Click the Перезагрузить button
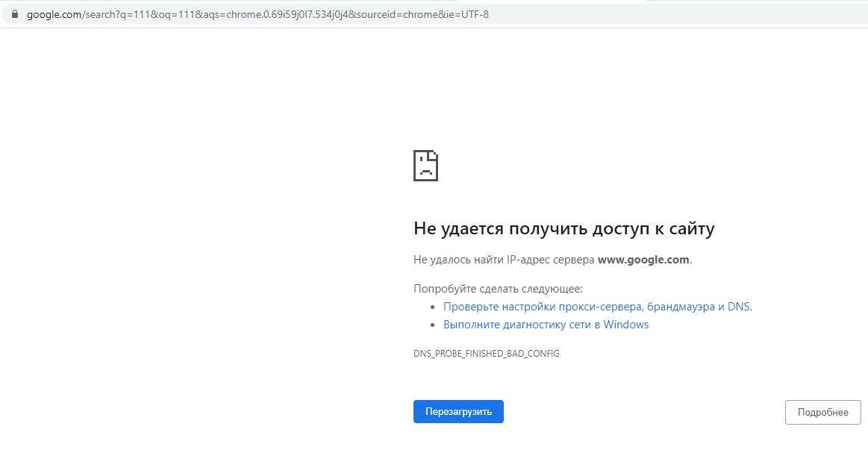The height and width of the screenshot is (453, 868). [x=458, y=411]
